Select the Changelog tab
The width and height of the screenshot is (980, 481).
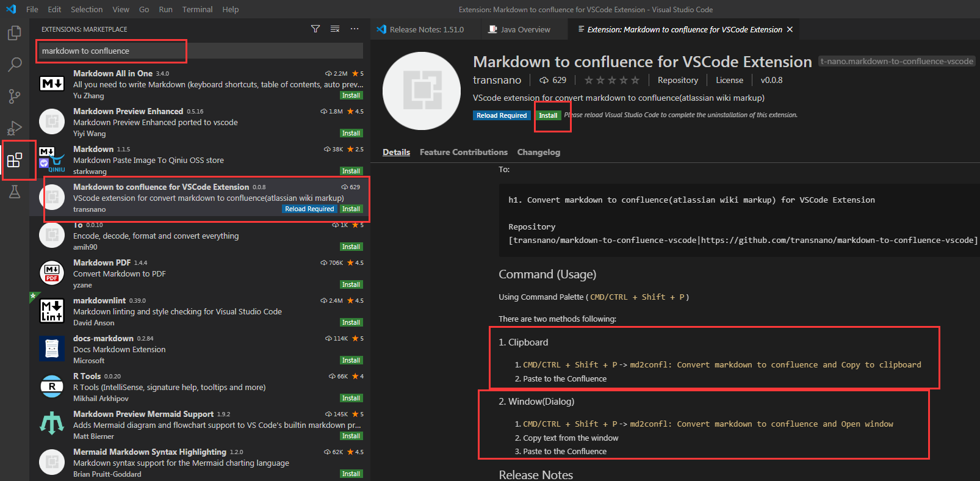tap(539, 152)
